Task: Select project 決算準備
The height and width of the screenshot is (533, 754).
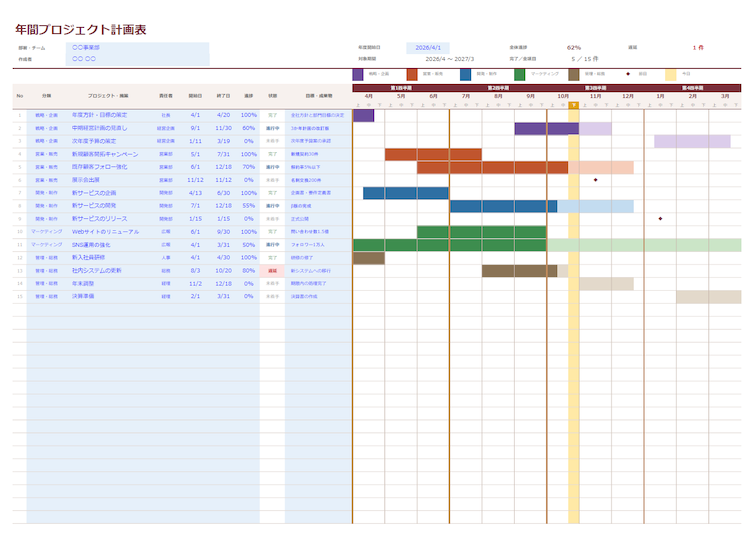Action: pyautogui.click(x=83, y=296)
